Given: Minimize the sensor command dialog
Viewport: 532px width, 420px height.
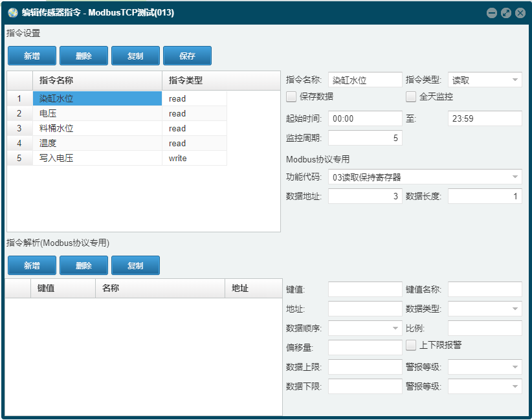Looking at the screenshot, I should 492,13.
